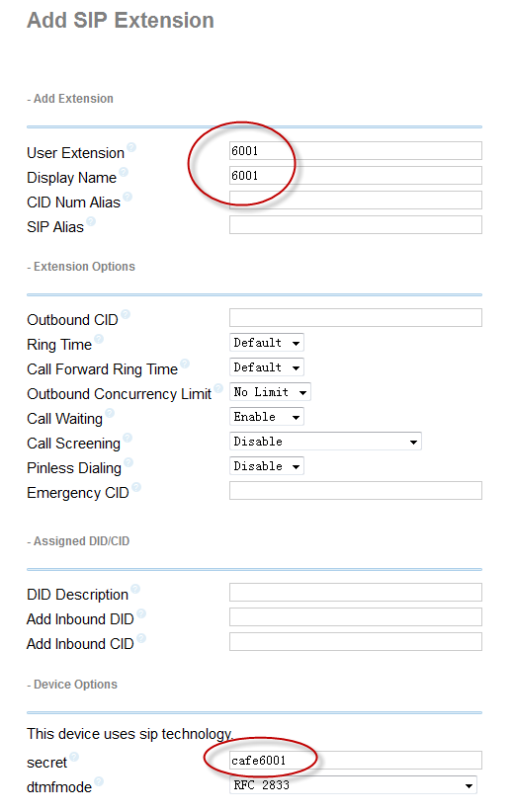The width and height of the screenshot is (513, 812).
Task: Click the secret password field
Action: coord(356,761)
